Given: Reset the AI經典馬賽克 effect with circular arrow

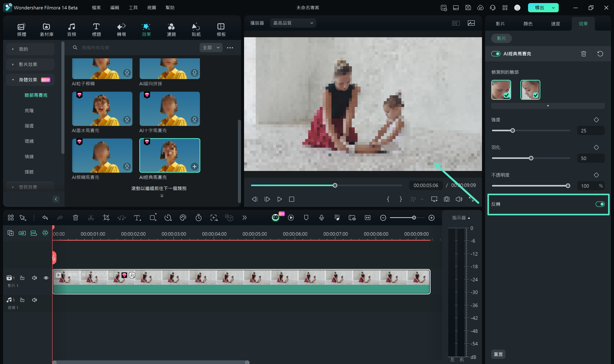Looking at the screenshot, I should click(600, 54).
